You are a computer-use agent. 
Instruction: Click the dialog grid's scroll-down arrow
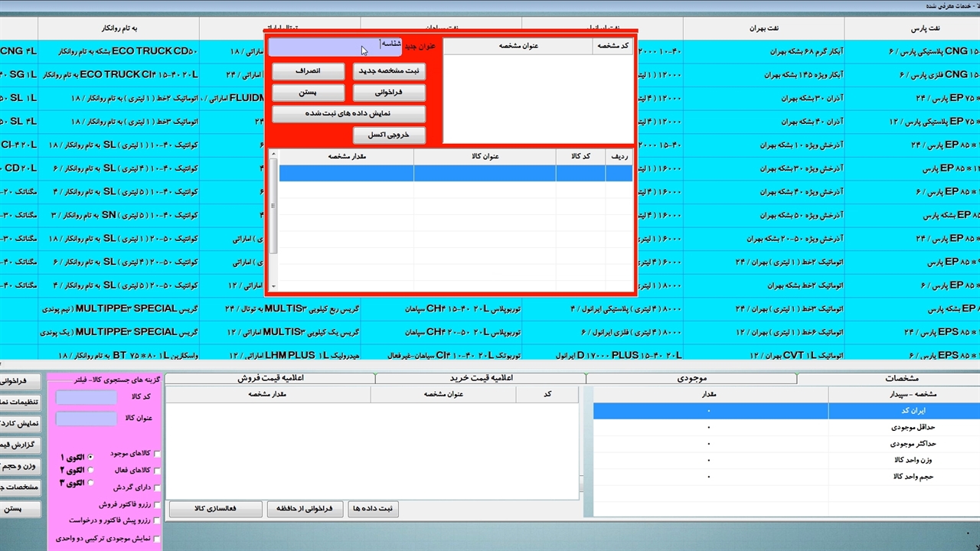pyautogui.click(x=274, y=286)
